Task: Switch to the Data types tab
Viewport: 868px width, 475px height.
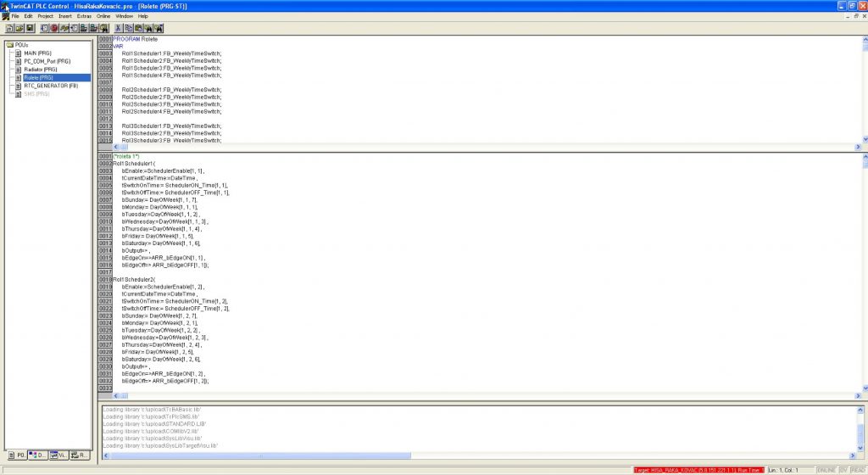Action: click(38, 455)
